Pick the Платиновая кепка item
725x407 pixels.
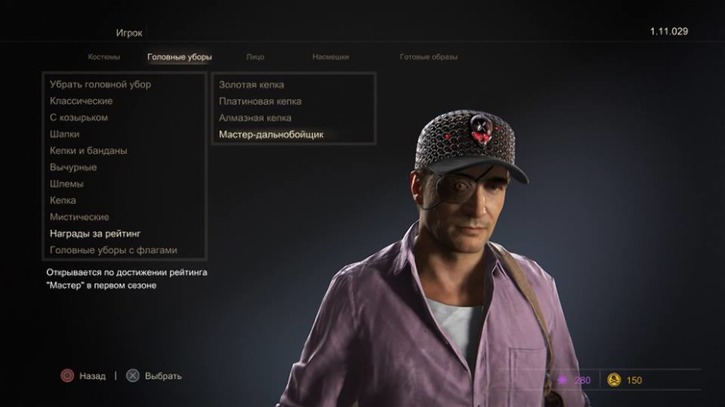point(260,101)
